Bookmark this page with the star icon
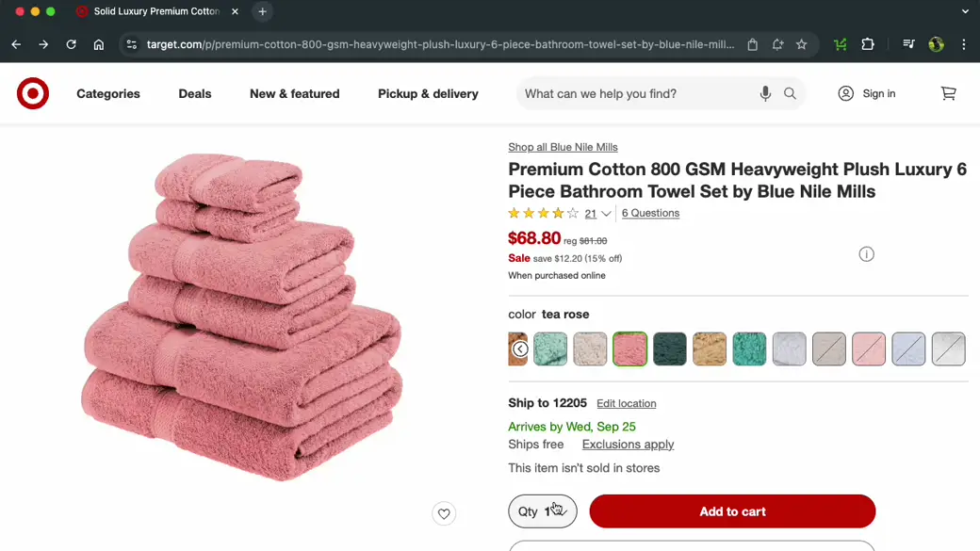Screen dimensions: 980x551 (802, 44)
